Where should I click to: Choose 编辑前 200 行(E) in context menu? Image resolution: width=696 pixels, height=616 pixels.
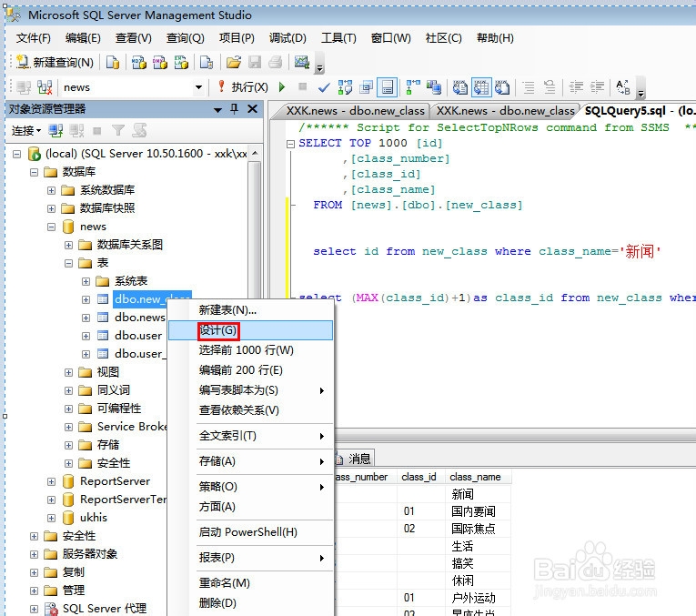coord(250,370)
